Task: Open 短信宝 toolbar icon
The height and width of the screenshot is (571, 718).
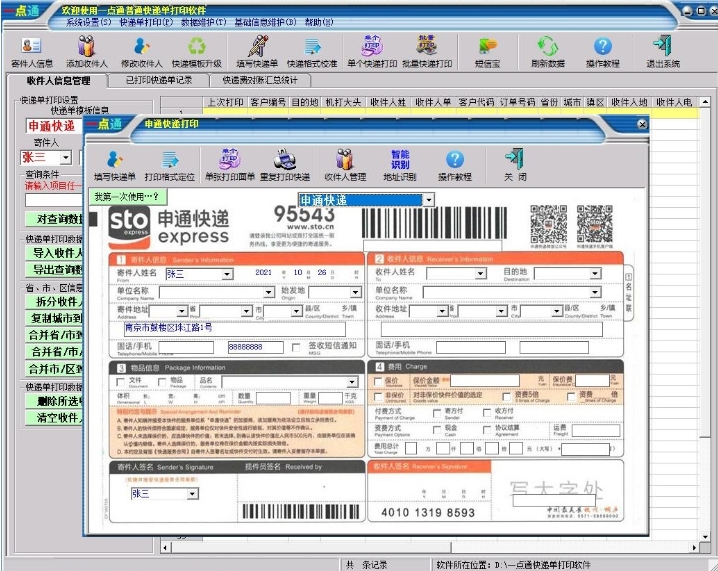Action: pos(487,52)
